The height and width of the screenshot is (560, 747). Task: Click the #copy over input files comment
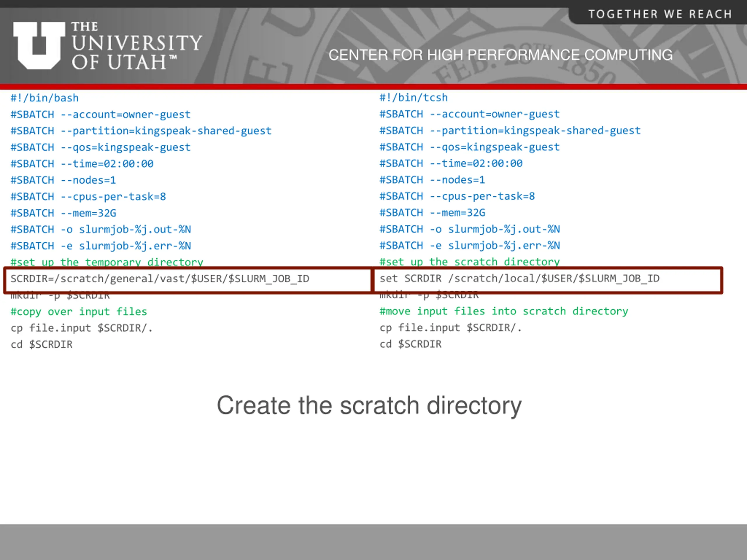coord(79,311)
